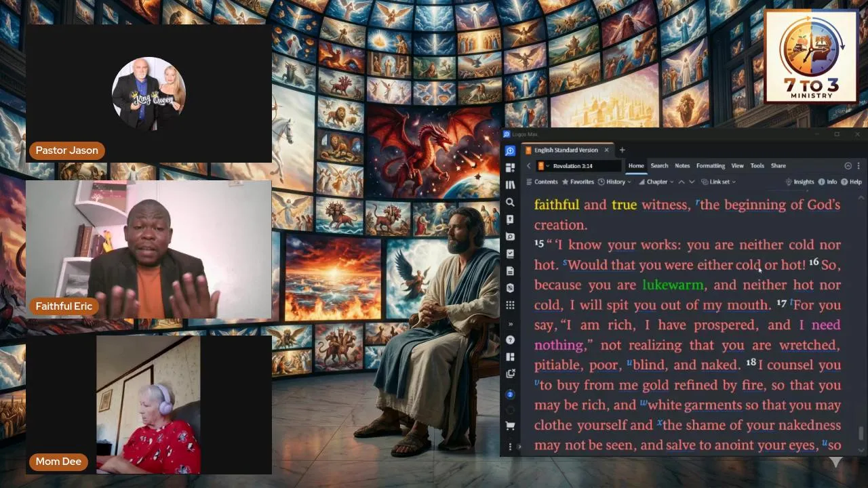Open the panel three-dot menu
The image size is (868, 488).
tap(859, 165)
